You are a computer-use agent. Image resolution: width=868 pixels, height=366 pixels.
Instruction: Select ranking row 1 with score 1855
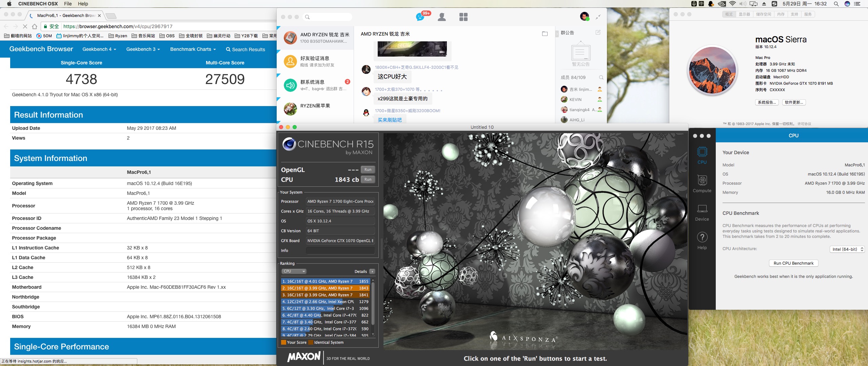[325, 281]
